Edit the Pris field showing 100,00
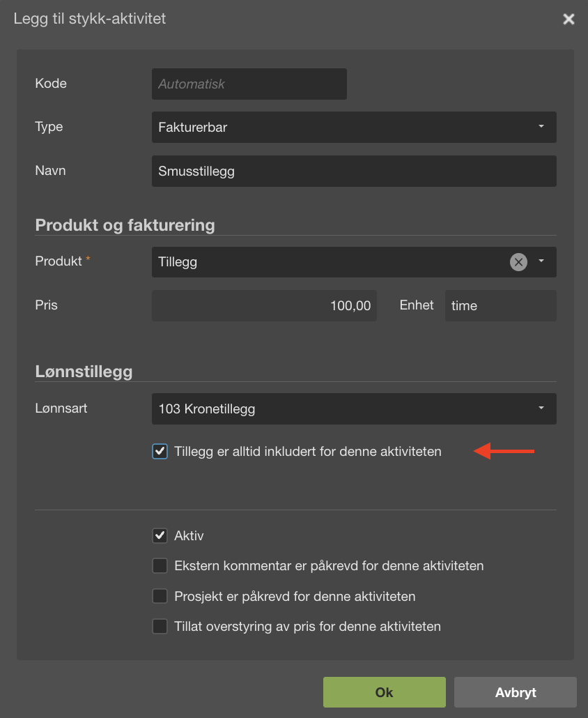The height and width of the screenshot is (718, 588). (x=264, y=305)
